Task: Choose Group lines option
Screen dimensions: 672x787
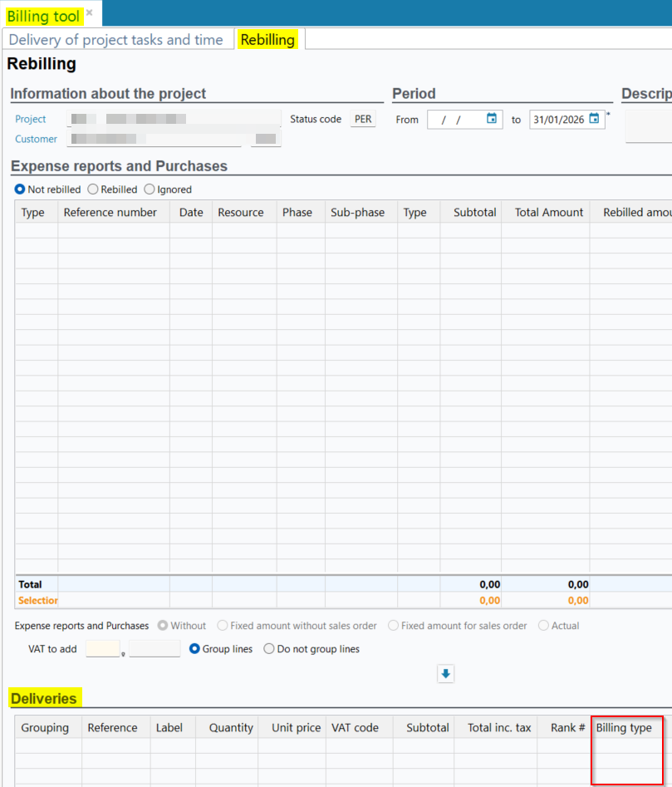Action: 195,649
